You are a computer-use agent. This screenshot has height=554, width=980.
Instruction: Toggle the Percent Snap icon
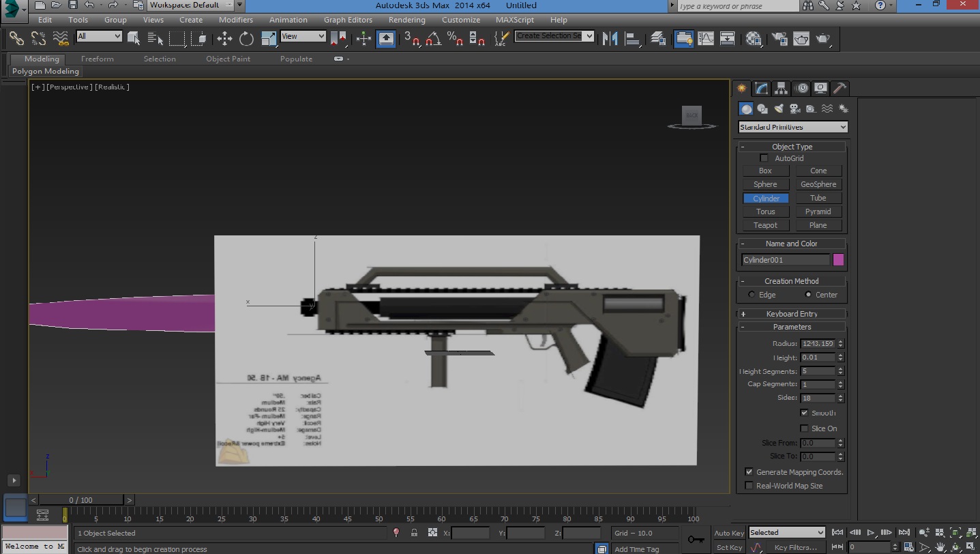[x=455, y=38]
